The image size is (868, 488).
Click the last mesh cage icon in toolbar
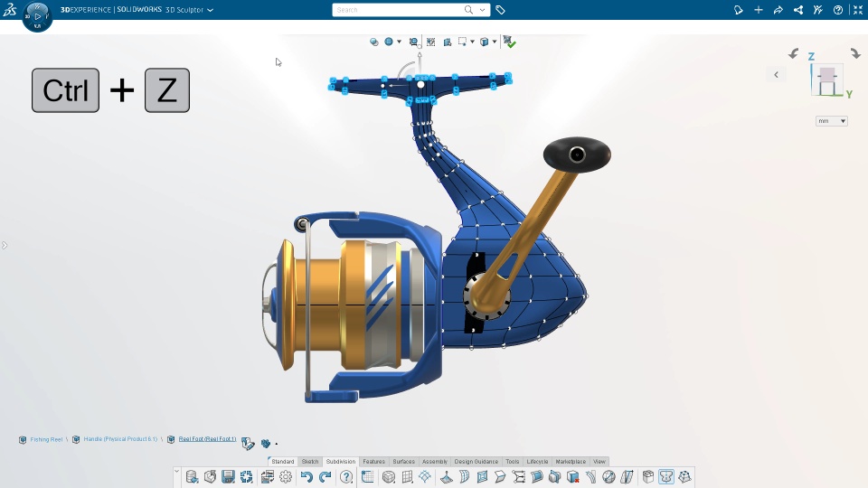tap(684, 476)
